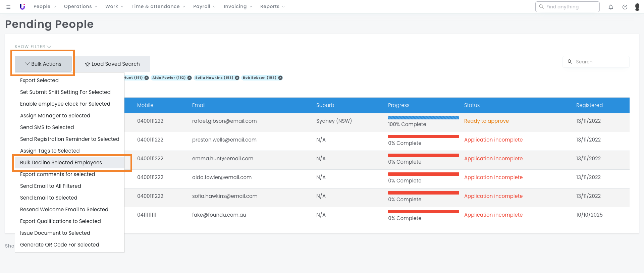Image resolution: width=644 pixels, height=273 pixels.
Task: Open the user profile avatar
Action: [637, 7]
